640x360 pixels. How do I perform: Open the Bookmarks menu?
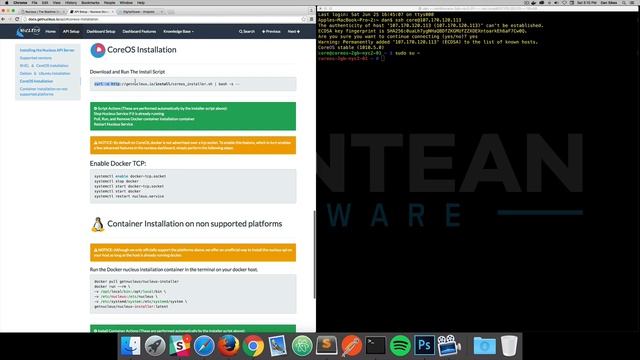90,2
